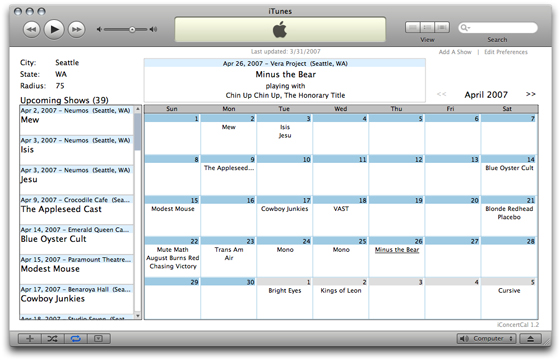Screen dimensions: 560x360
Task: Skip to the next track
Action: (x=76, y=29)
